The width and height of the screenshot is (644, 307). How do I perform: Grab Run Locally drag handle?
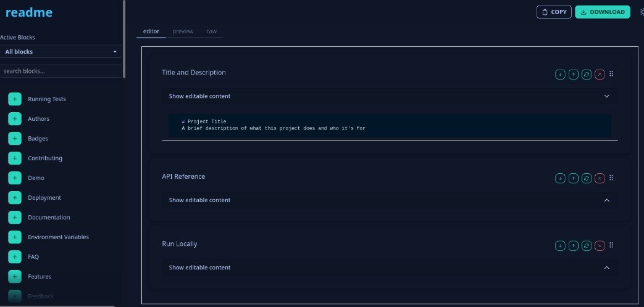click(x=611, y=245)
